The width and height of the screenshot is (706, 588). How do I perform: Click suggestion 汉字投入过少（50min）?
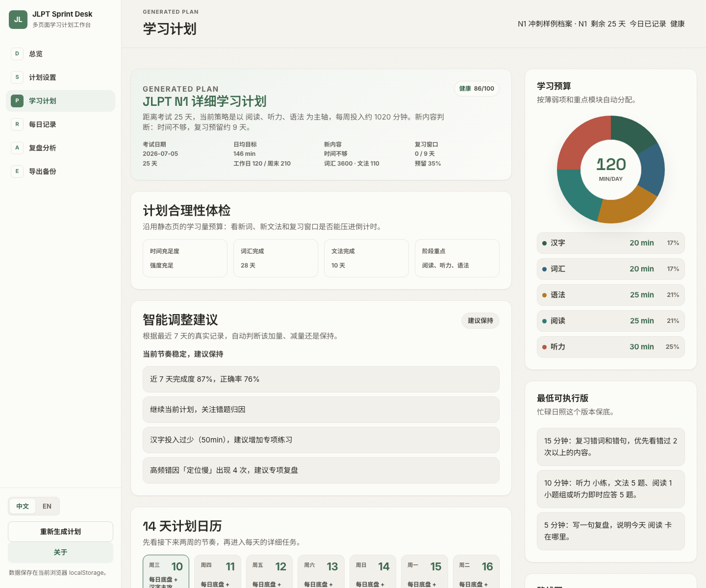[x=321, y=440]
